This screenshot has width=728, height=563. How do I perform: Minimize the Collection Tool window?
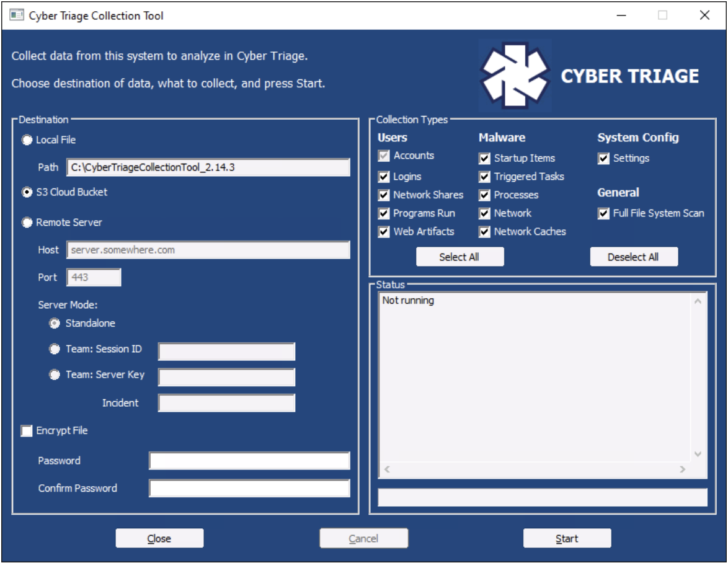tap(621, 16)
